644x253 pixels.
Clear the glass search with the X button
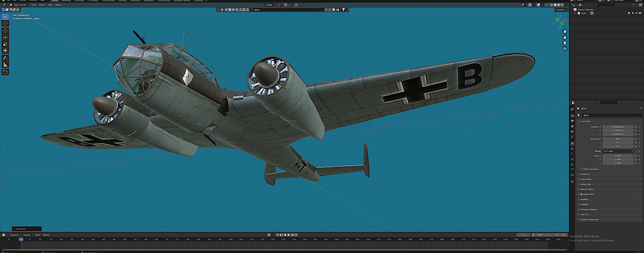[326, 10]
